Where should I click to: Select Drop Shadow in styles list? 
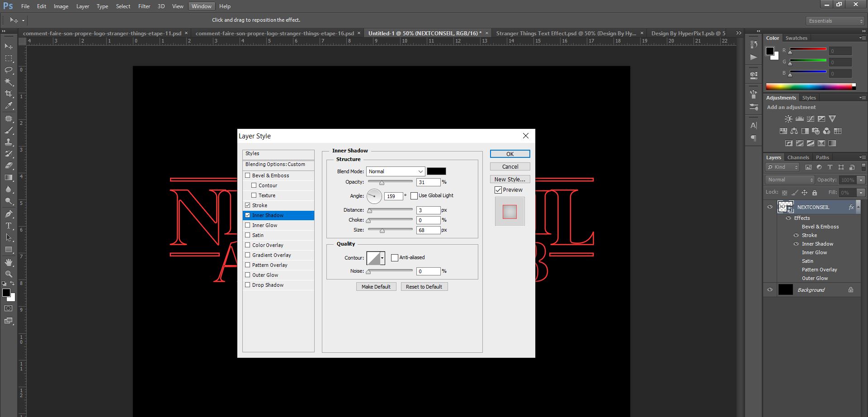278,285
